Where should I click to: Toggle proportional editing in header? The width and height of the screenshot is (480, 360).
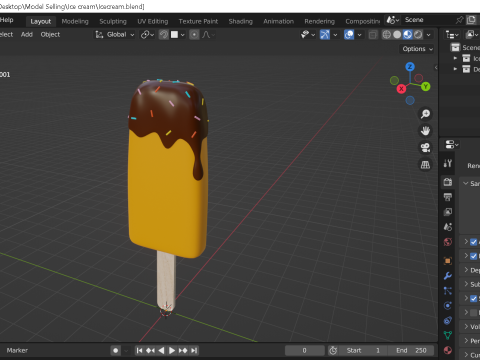(x=194, y=35)
